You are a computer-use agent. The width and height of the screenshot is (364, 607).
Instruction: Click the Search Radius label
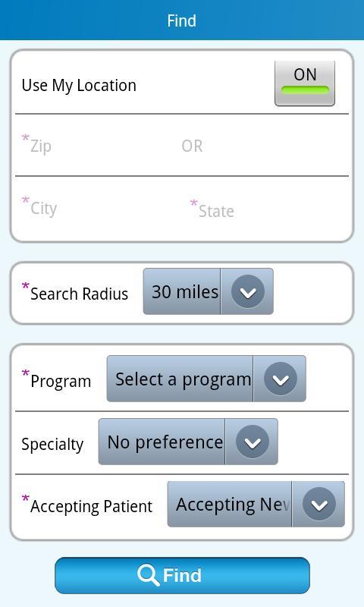click(79, 294)
